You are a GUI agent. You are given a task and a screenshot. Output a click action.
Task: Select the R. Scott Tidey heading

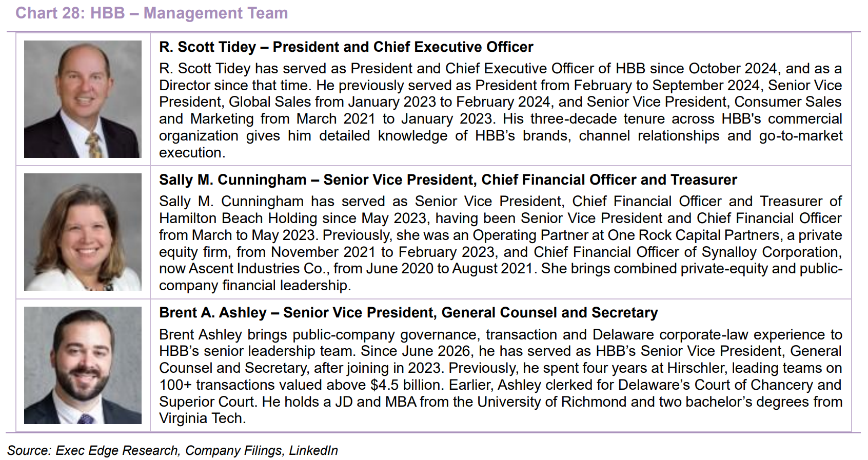tap(346, 47)
